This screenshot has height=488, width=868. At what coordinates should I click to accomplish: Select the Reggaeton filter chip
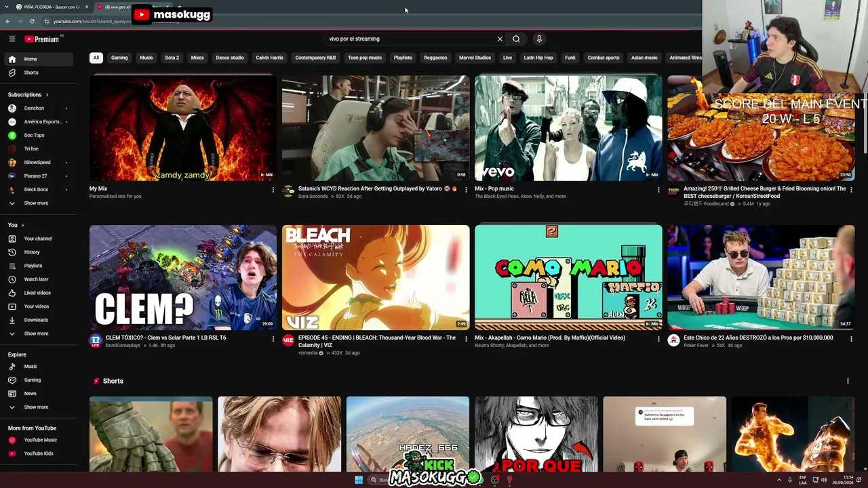435,58
